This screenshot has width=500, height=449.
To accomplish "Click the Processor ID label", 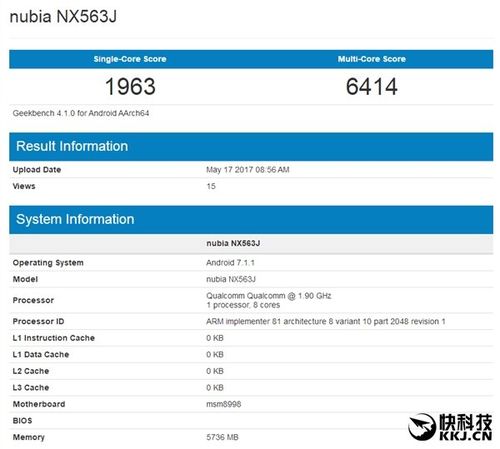I will point(38,322).
